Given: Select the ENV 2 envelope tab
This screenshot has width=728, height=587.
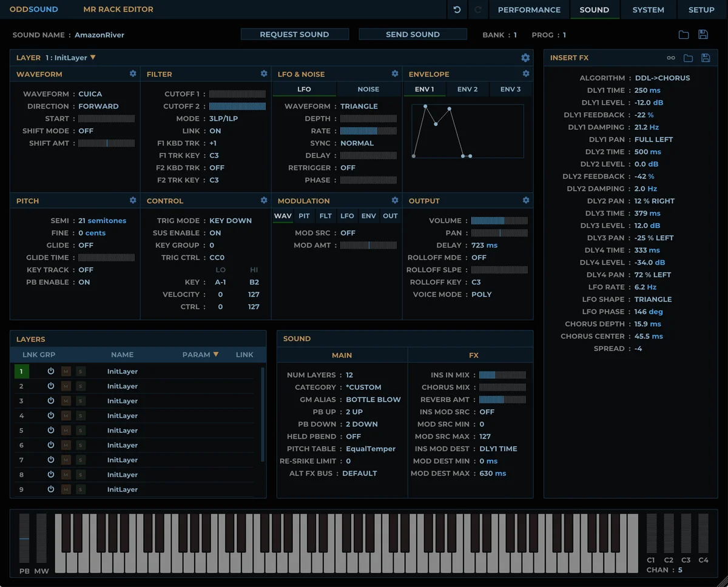Looking at the screenshot, I should point(467,89).
